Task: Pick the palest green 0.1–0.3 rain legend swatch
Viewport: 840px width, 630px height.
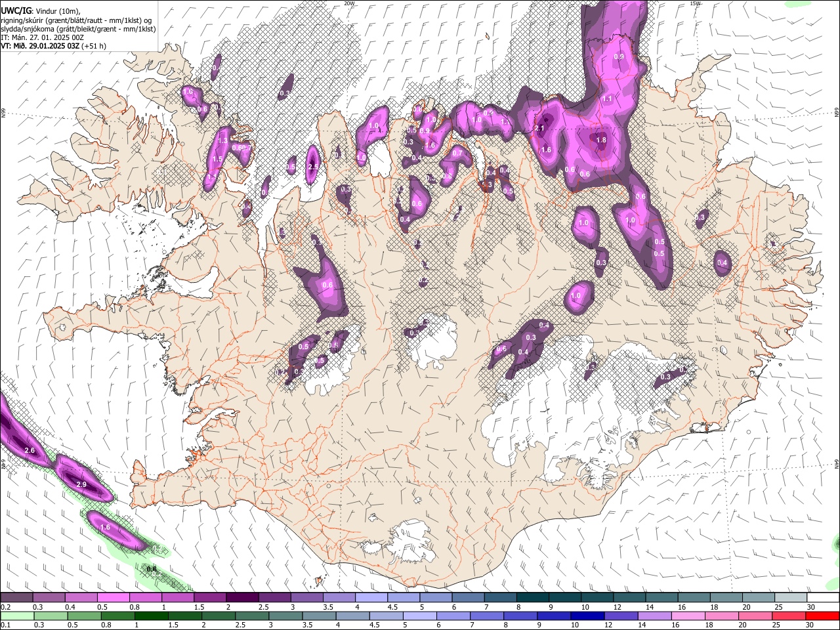Action: pyautogui.click(x=17, y=616)
